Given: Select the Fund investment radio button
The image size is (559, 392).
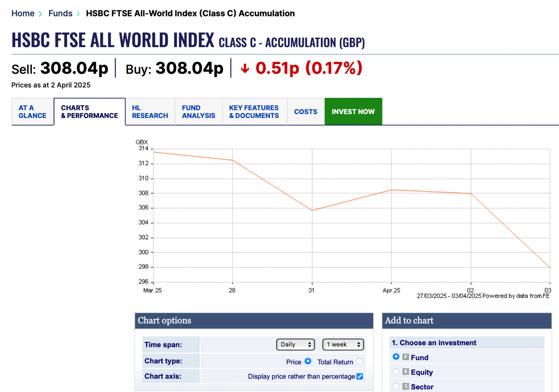Looking at the screenshot, I should tap(396, 357).
